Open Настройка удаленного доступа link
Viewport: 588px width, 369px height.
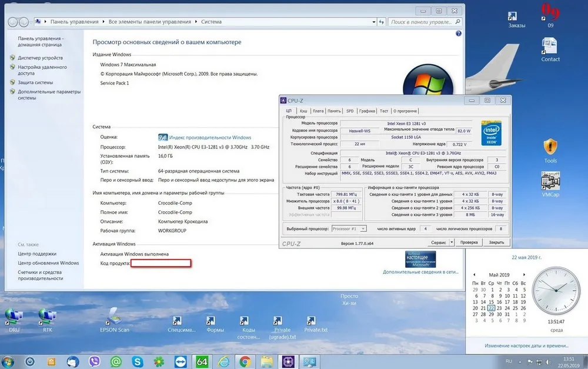pyautogui.click(x=42, y=70)
